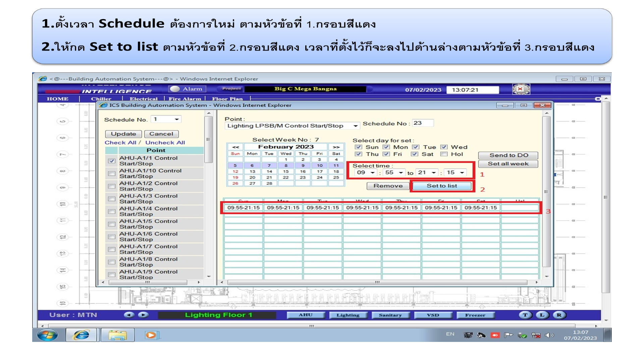Switch to the Lighting tab
The width and height of the screenshot is (644, 362).
click(x=348, y=315)
